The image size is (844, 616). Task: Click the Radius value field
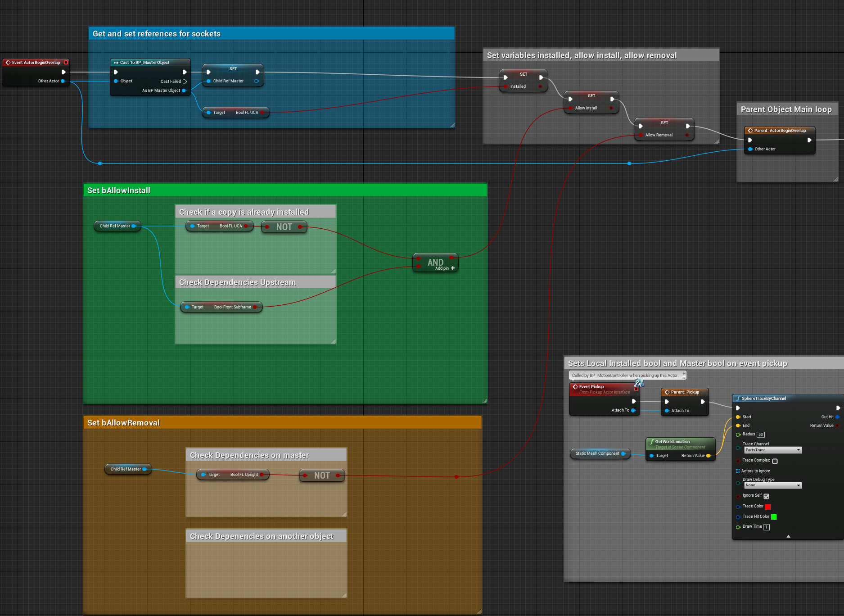pyautogui.click(x=761, y=435)
